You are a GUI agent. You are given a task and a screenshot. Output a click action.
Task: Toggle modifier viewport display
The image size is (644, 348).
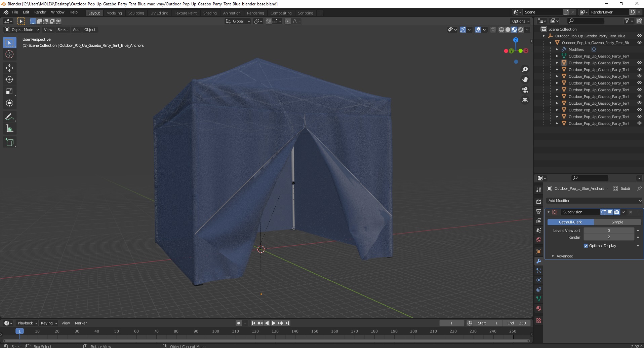coord(610,212)
